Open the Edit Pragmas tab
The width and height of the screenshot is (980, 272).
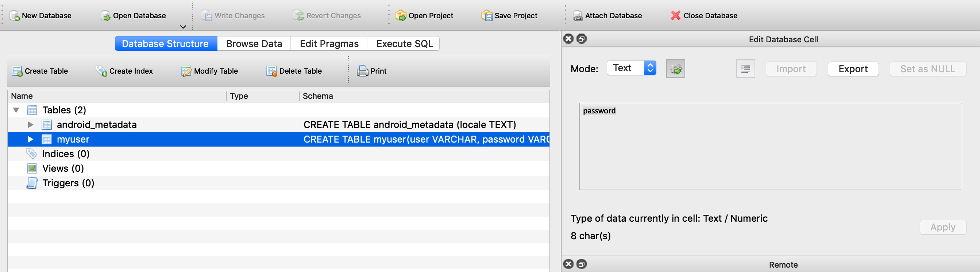329,44
